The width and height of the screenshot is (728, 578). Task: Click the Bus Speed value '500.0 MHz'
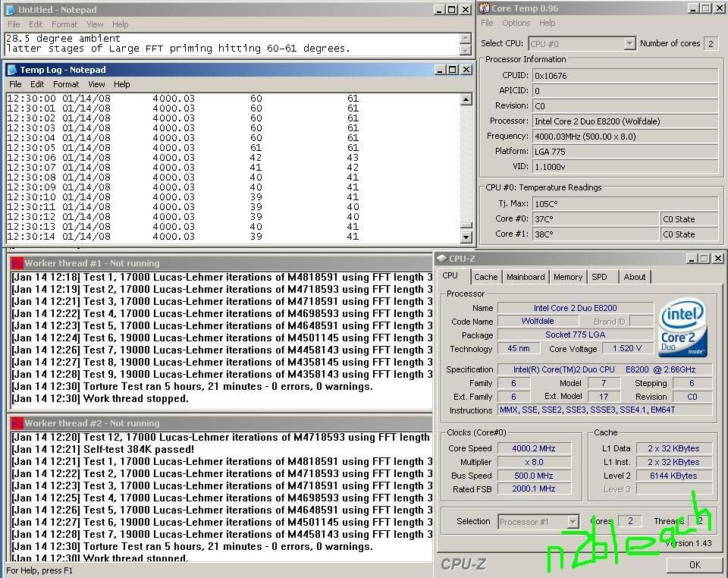coord(534,476)
